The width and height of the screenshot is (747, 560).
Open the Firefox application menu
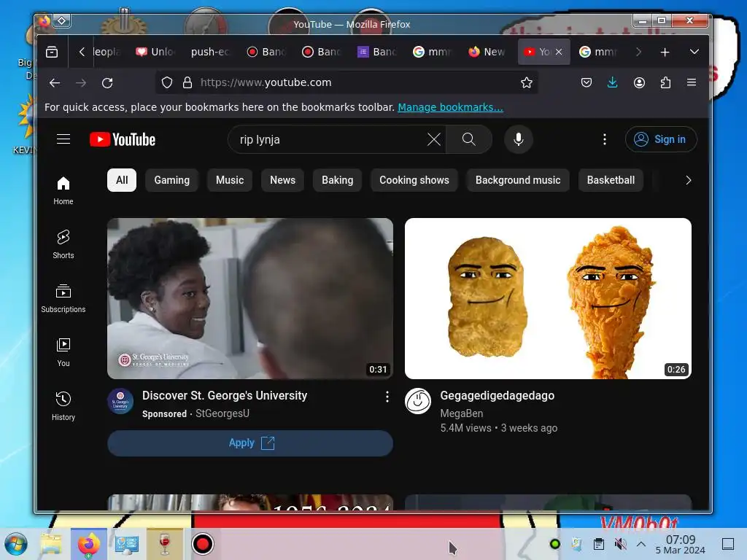tap(692, 83)
